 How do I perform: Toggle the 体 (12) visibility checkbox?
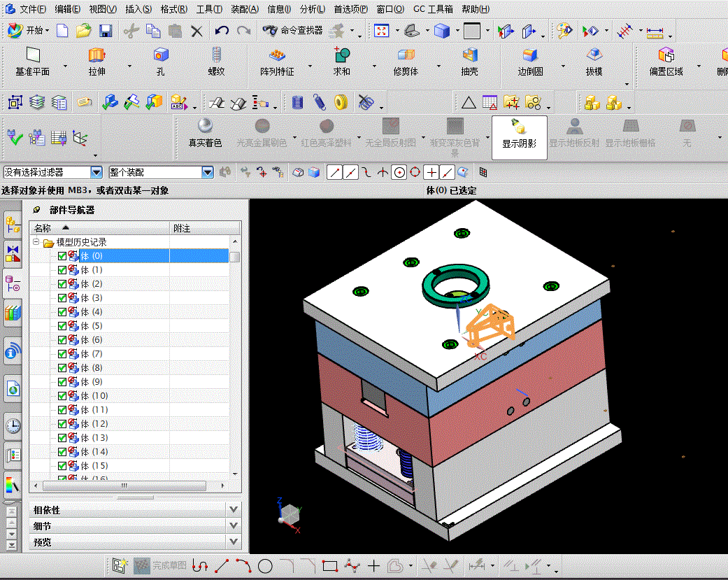tap(62, 424)
